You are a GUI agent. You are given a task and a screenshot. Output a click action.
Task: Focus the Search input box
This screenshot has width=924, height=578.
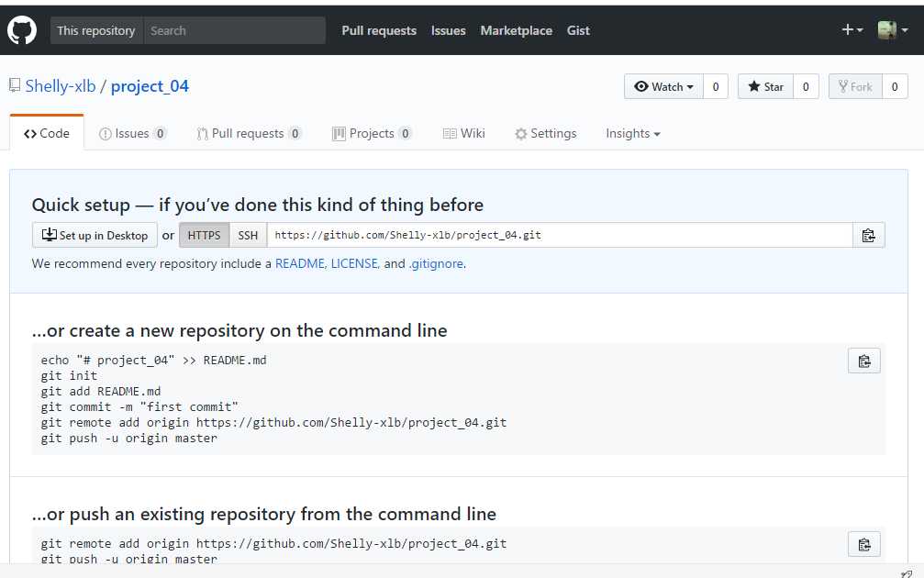(235, 30)
